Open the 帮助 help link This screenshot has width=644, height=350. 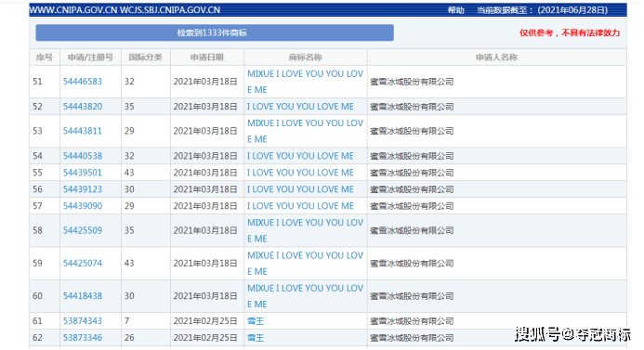point(455,10)
